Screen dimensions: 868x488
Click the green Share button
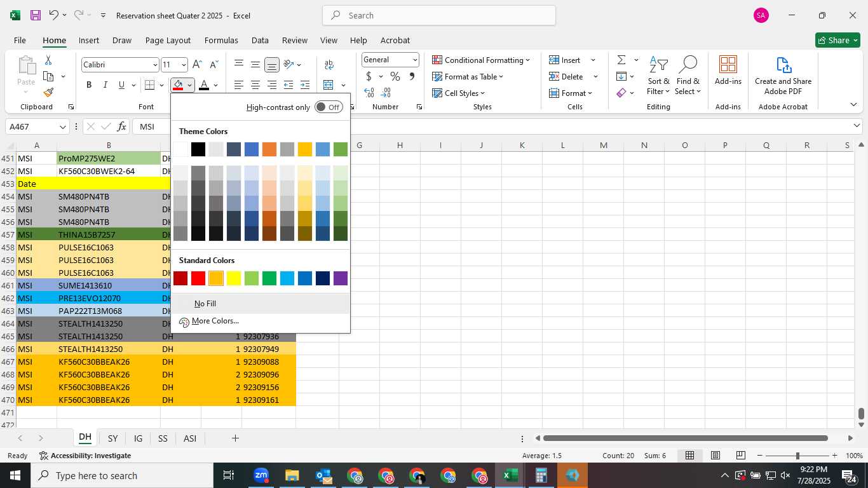(837, 40)
